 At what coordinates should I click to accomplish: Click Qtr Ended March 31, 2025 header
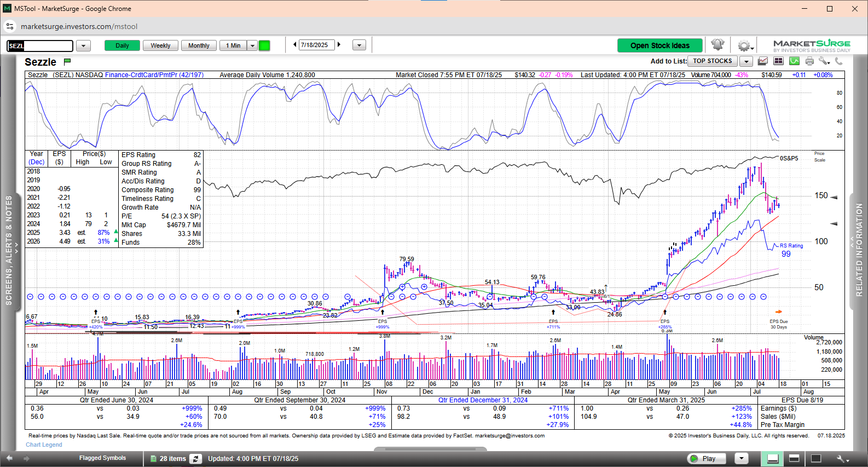[x=666, y=400]
